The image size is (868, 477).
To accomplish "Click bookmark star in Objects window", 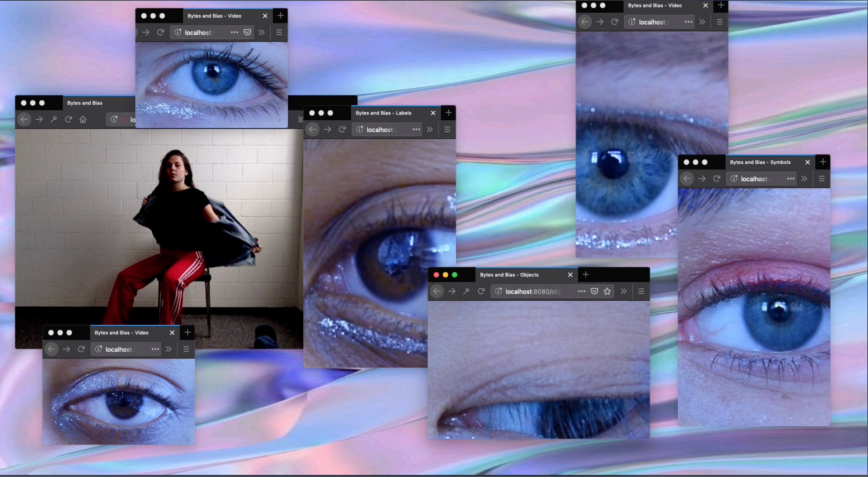I will (607, 291).
